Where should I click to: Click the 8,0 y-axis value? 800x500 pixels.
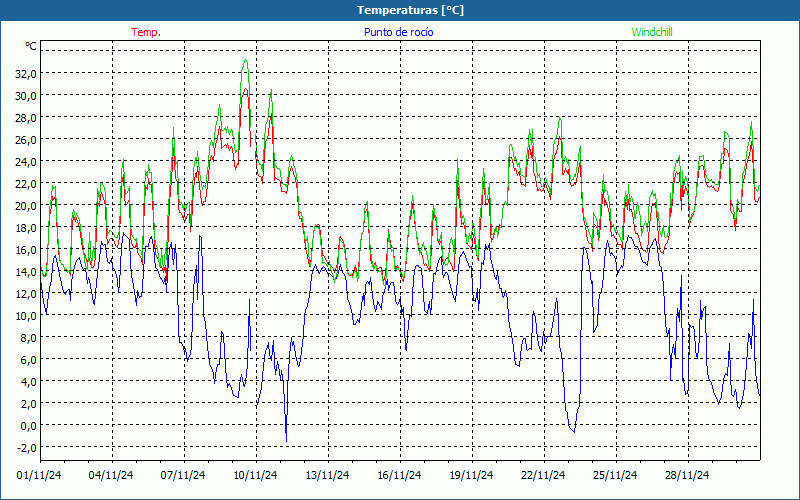click(28, 338)
